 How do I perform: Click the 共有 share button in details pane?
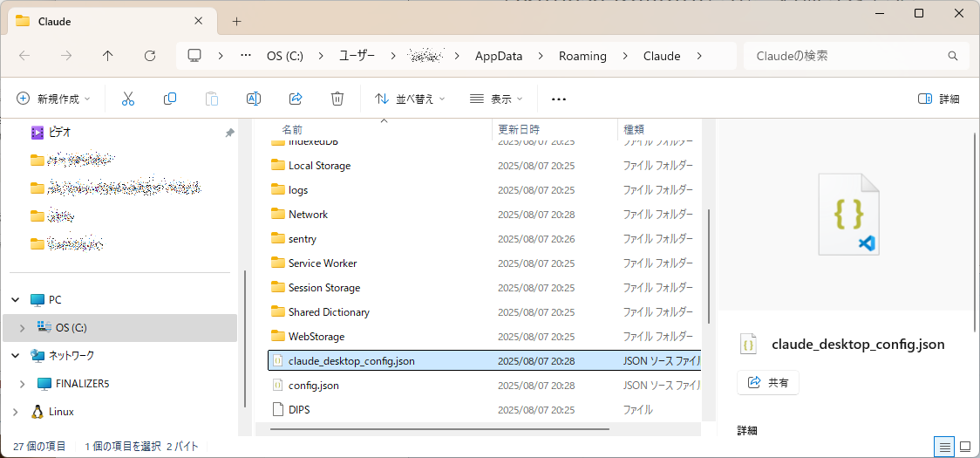point(767,382)
